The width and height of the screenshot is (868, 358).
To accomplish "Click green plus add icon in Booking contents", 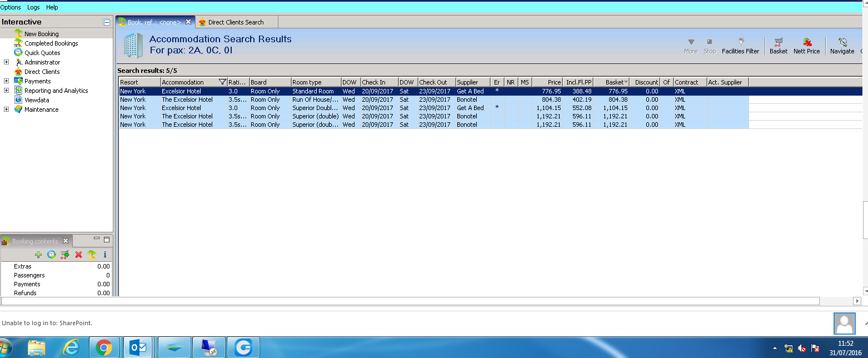I will click(x=38, y=255).
